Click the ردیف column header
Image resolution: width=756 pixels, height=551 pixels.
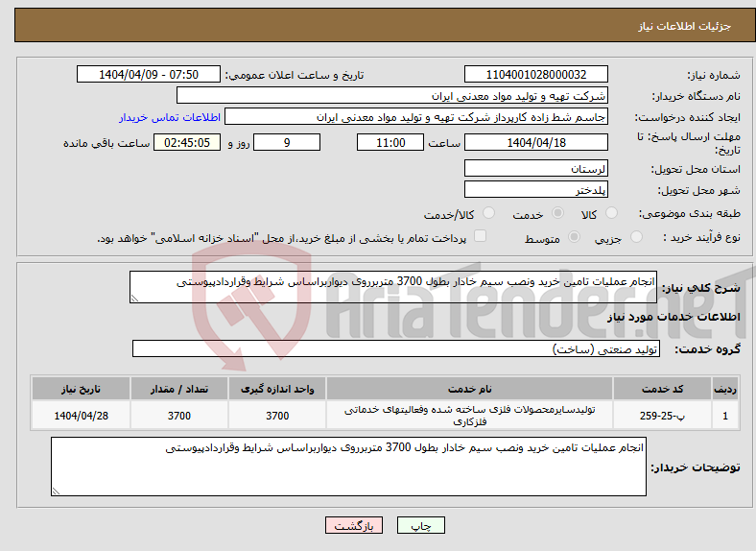coord(725,389)
